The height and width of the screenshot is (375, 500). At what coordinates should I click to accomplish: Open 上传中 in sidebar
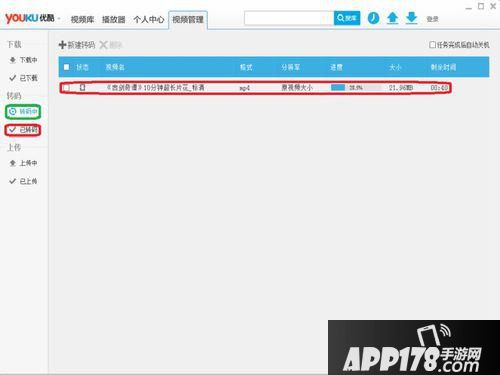click(x=23, y=163)
